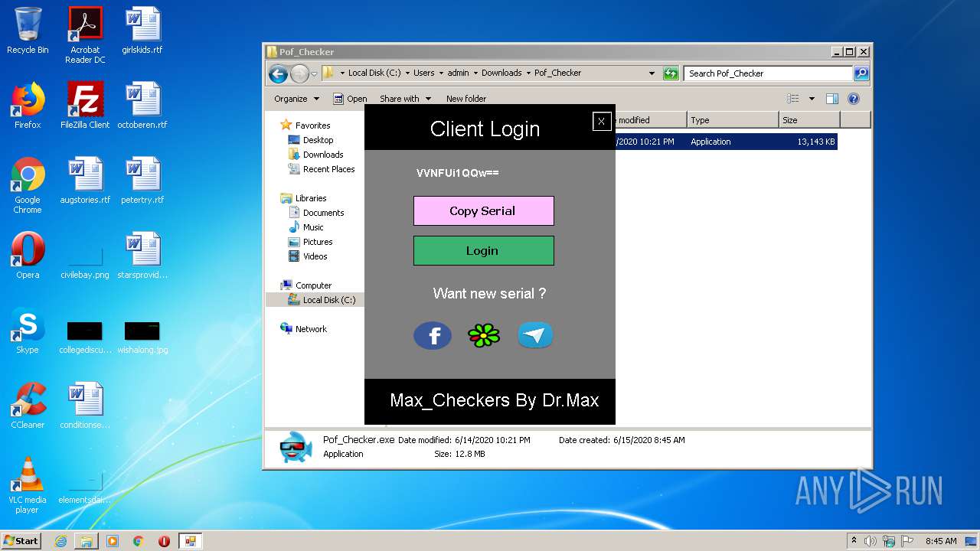Select the VVNFUi1QQw== serial text
Screen dimensions: 980x551
click(457, 173)
